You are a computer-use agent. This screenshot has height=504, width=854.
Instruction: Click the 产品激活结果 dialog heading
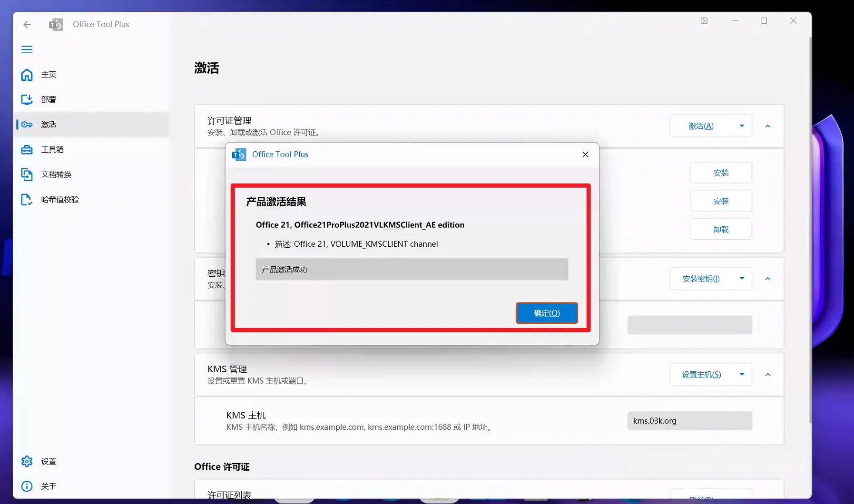[x=276, y=202]
